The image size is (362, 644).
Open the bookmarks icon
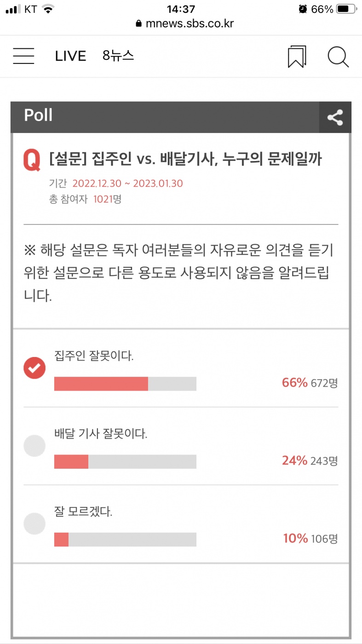[x=297, y=57]
